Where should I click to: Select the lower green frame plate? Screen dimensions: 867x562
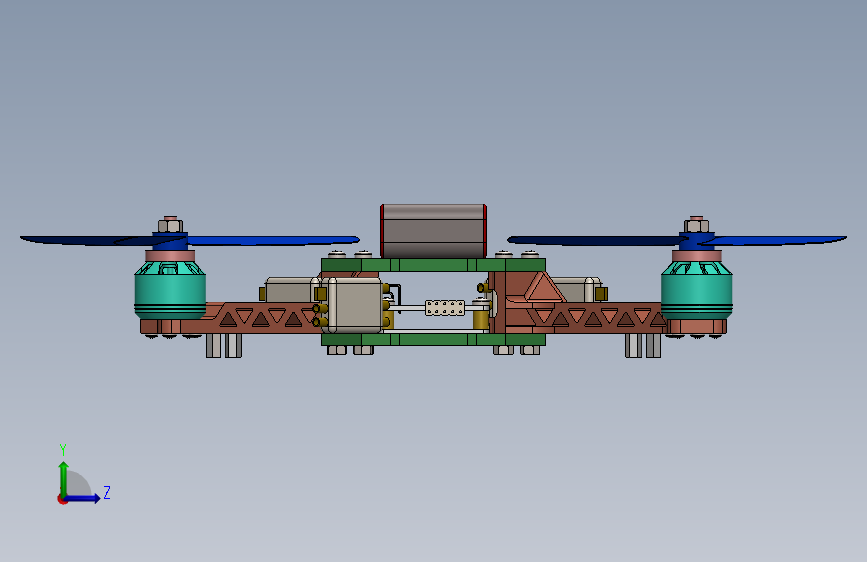pos(434,339)
